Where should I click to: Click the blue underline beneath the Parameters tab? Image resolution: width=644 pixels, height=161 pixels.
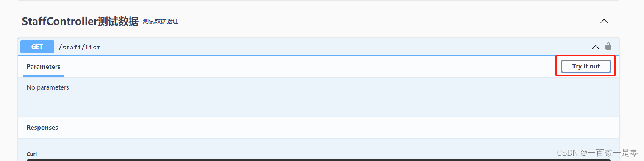coord(44,76)
